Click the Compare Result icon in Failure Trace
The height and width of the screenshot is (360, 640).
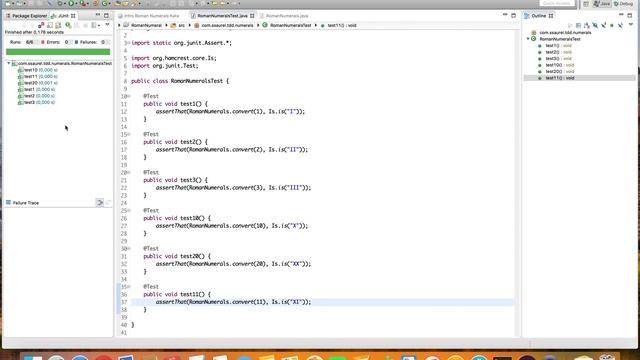(100, 202)
